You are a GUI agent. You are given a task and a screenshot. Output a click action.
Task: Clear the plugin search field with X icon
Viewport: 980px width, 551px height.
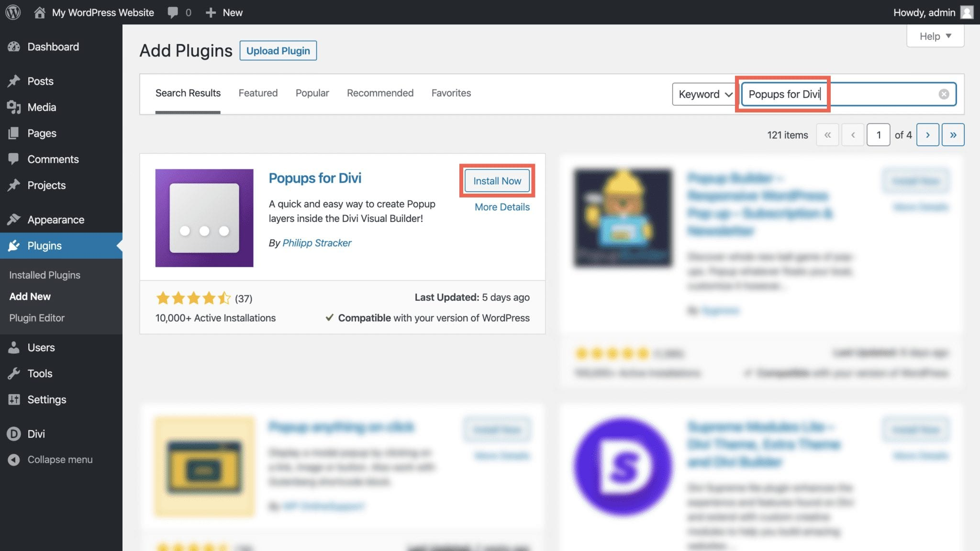[x=944, y=94]
